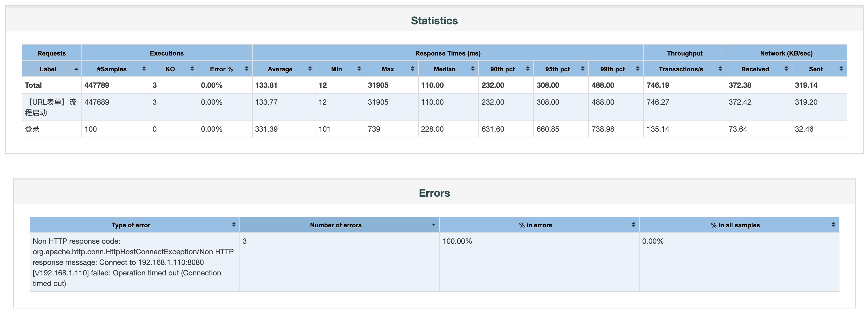
Task: Click received value 372.42
Action: click(x=740, y=102)
